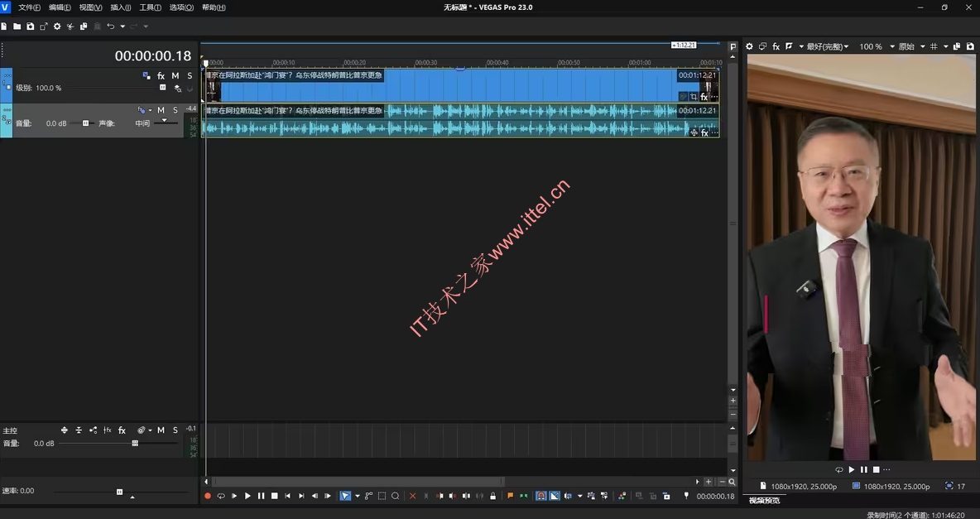Open the event pan/crop on video clip
This screenshot has height=519, width=980.
point(694,97)
